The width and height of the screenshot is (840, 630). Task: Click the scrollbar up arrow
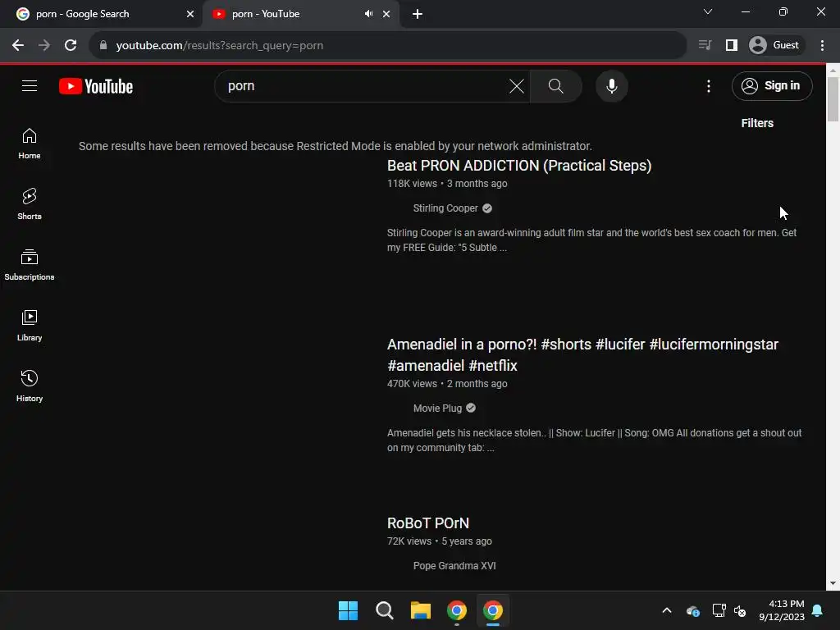tap(833, 71)
